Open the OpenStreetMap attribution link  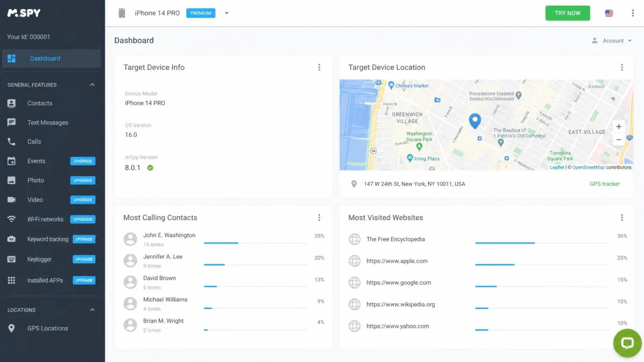pyautogui.click(x=589, y=167)
